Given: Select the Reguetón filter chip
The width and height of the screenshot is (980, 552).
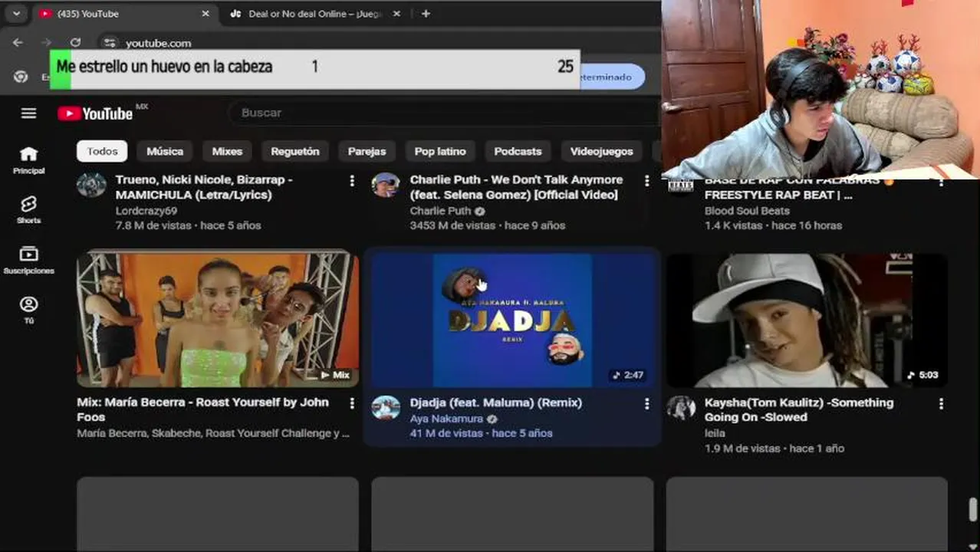Looking at the screenshot, I should point(295,151).
